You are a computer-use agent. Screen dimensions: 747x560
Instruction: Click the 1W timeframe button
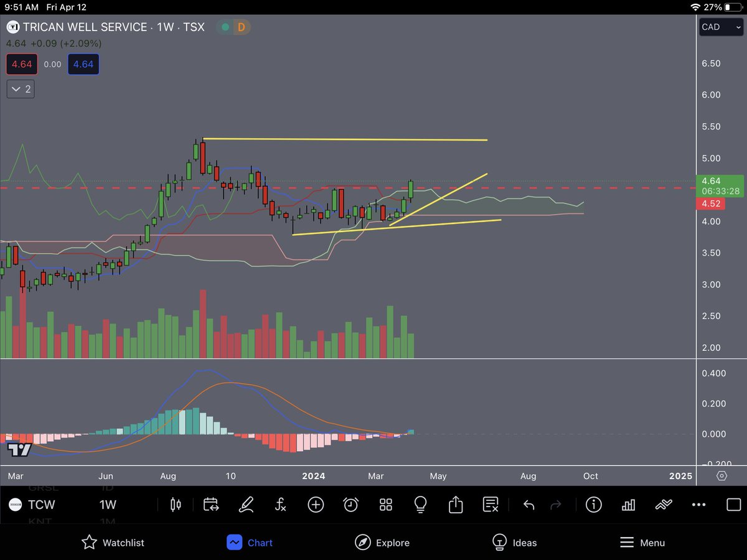(x=107, y=505)
